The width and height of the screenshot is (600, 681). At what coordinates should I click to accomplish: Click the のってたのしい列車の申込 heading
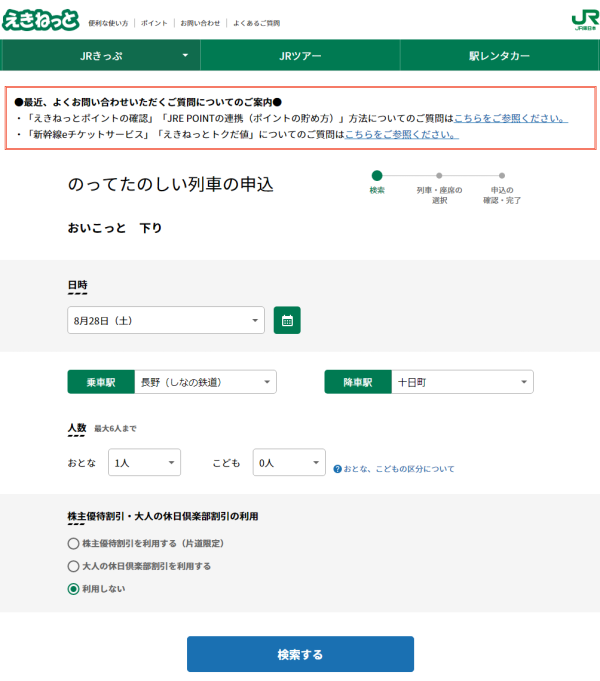click(x=170, y=184)
